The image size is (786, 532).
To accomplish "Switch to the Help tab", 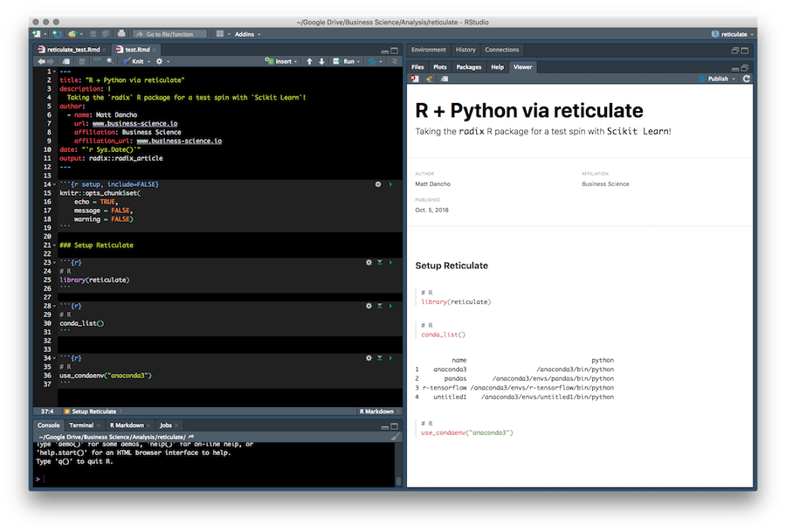I will pos(497,67).
